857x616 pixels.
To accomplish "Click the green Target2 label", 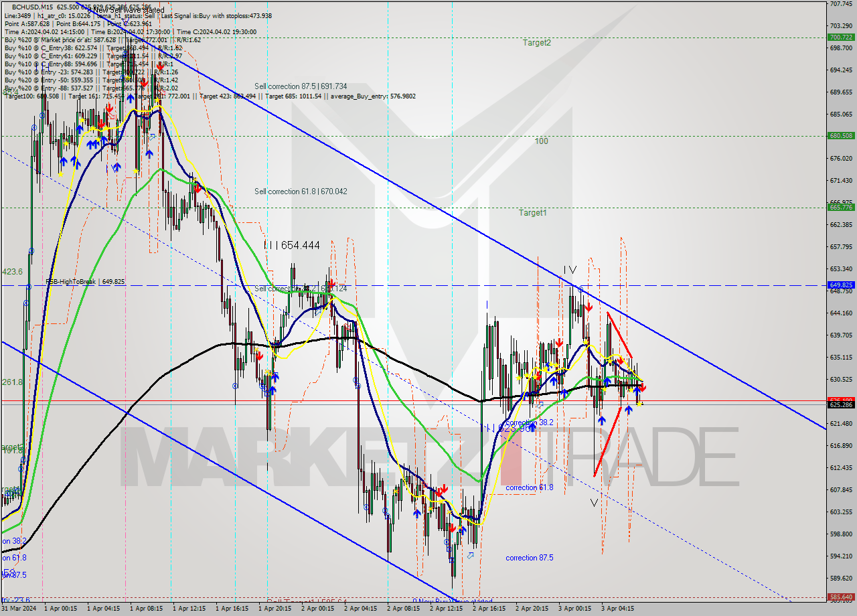I will click(538, 43).
